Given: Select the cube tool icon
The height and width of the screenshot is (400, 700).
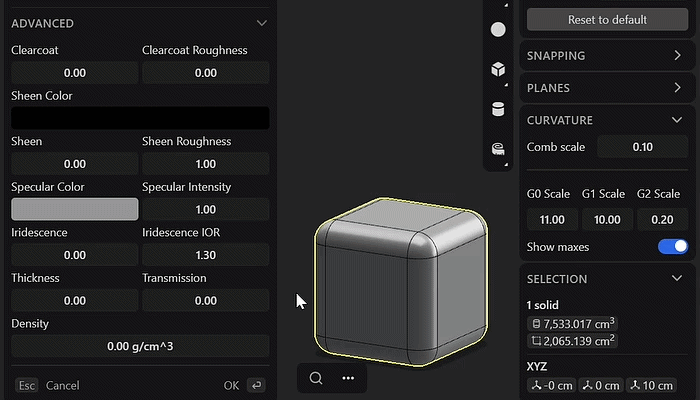Looking at the screenshot, I should [x=498, y=69].
